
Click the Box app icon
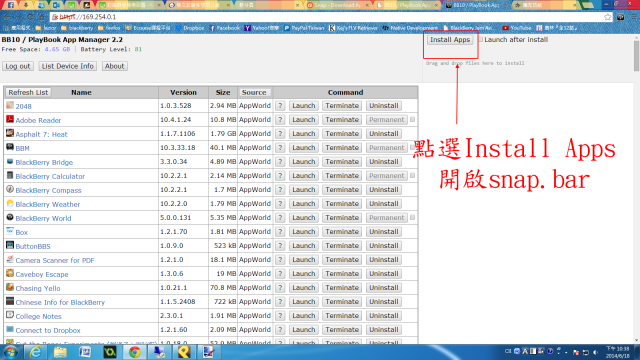click(10, 231)
